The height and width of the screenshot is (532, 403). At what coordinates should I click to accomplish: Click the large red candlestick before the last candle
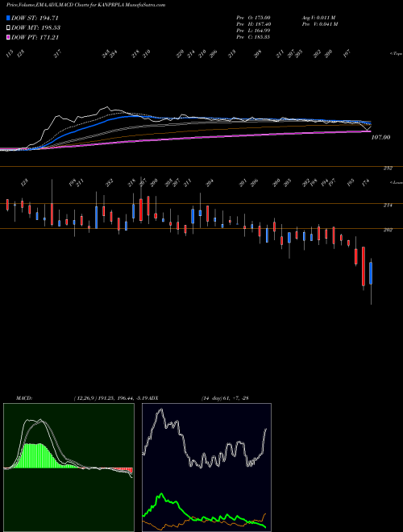[x=364, y=266]
